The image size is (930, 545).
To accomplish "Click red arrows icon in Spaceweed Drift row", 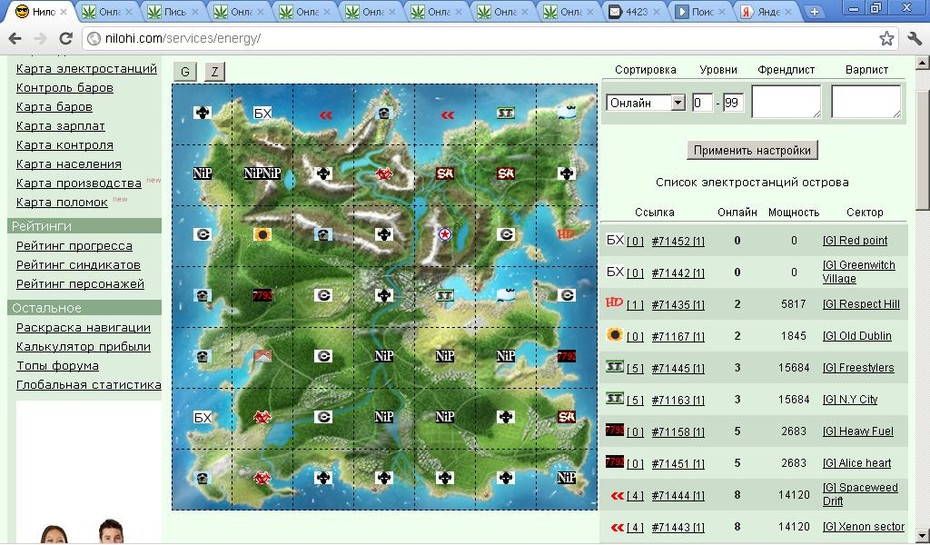I will [617, 495].
